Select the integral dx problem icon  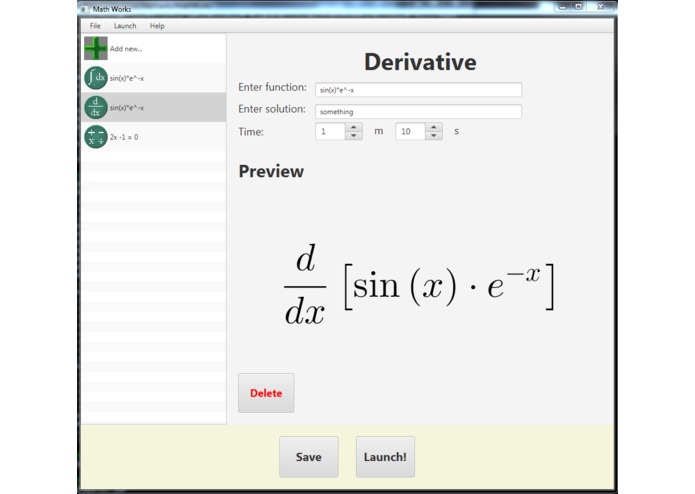(x=96, y=78)
